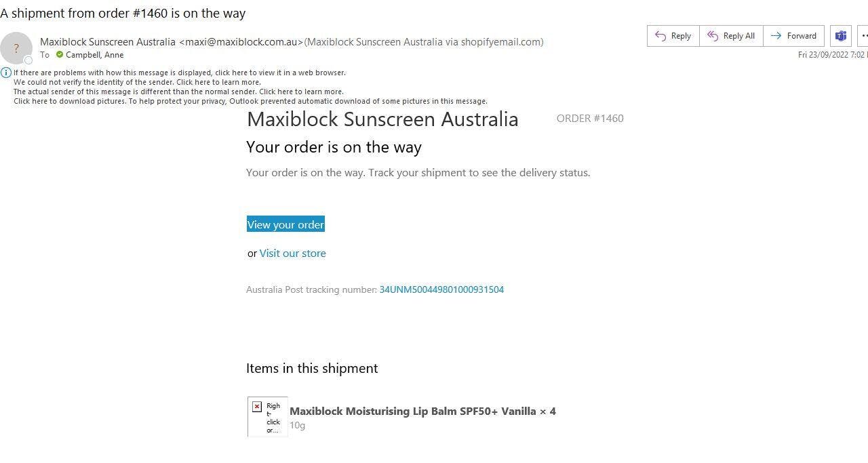Click the Maxiblock Sunscreen Australia heading
The height and width of the screenshot is (463, 868).
(382, 119)
